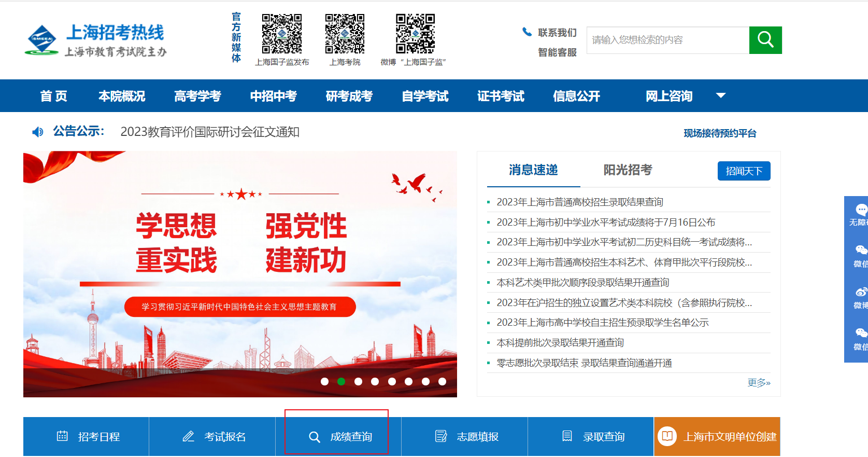This screenshot has height=457, width=868.
Task: Click the book icon for 上海市文明单位创建
Action: [x=667, y=436]
